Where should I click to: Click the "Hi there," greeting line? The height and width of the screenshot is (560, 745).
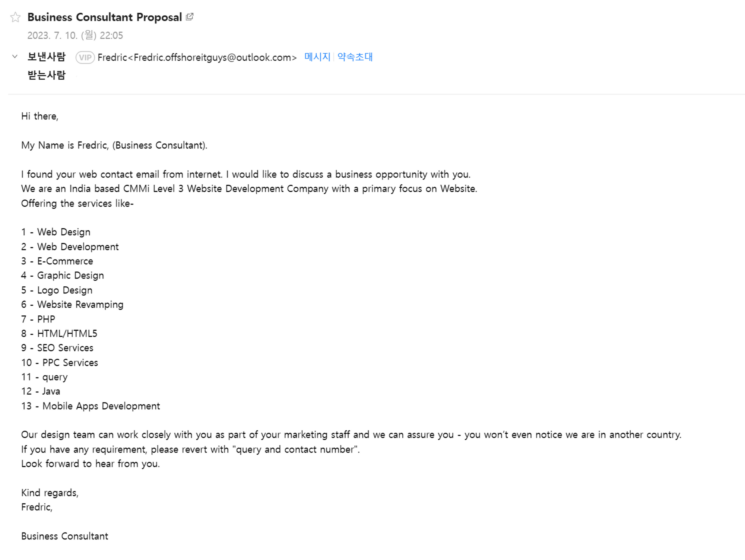point(40,116)
